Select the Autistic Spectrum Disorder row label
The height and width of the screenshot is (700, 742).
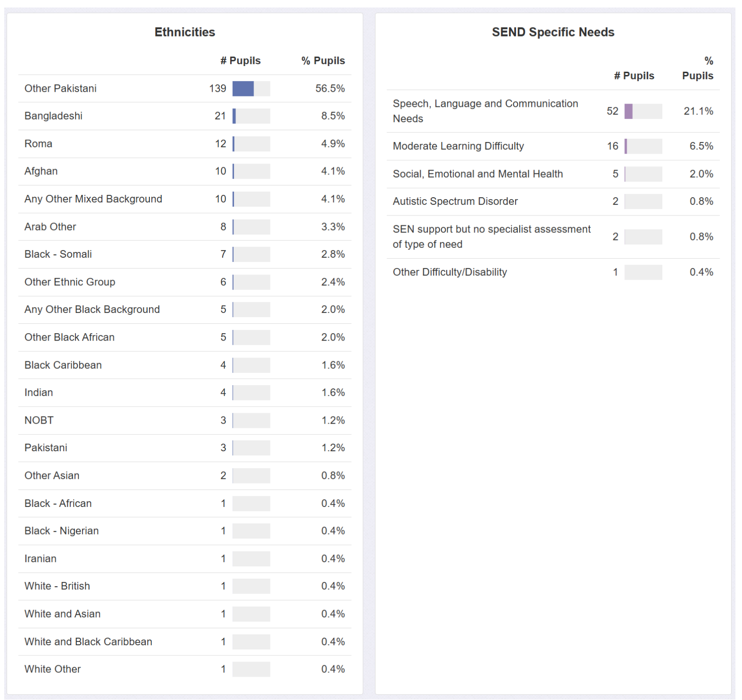(x=455, y=201)
